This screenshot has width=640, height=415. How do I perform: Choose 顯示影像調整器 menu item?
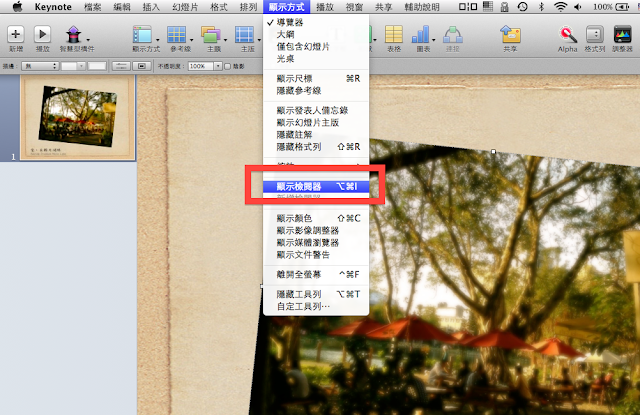[316, 231]
